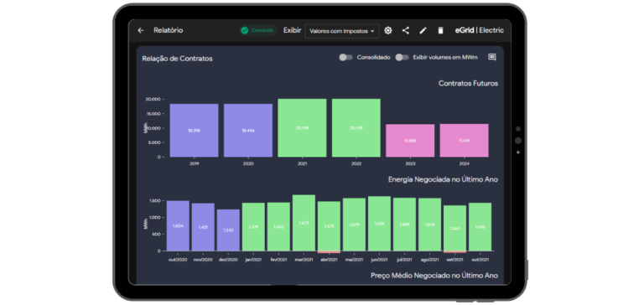Select the 2020 bar with 18.446
The height and width of the screenshot is (305, 644).
click(x=248, y=130)
